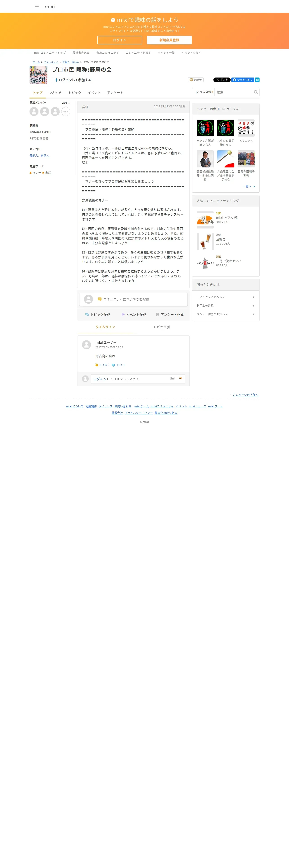Expand メンテ・障害のお知らせ chevron row

(226, 314)
